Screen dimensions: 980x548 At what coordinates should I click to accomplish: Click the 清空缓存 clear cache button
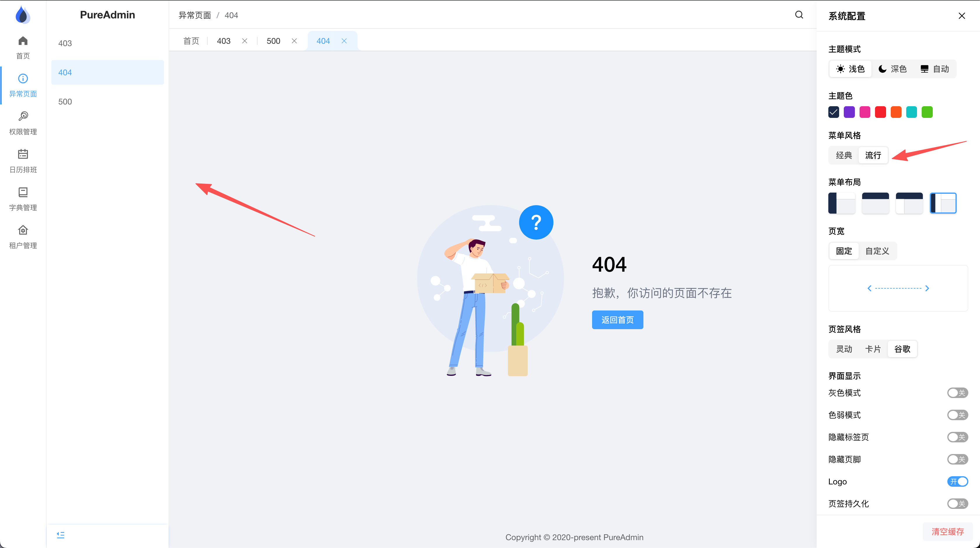click(947, 532)
